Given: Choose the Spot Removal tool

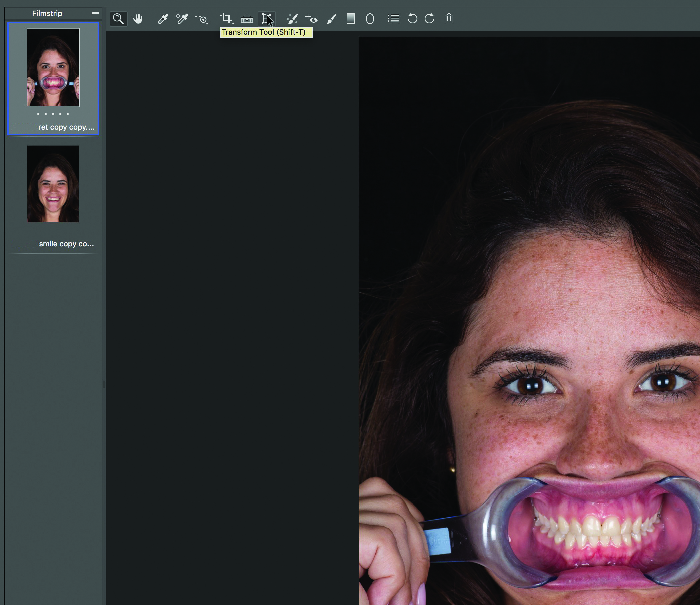Looking at the screenshot, I should coord(292,19).
